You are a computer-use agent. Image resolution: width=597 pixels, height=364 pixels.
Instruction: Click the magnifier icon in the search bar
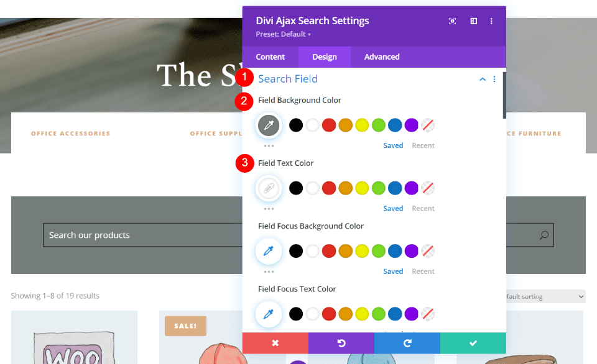[x=544, y=235]
